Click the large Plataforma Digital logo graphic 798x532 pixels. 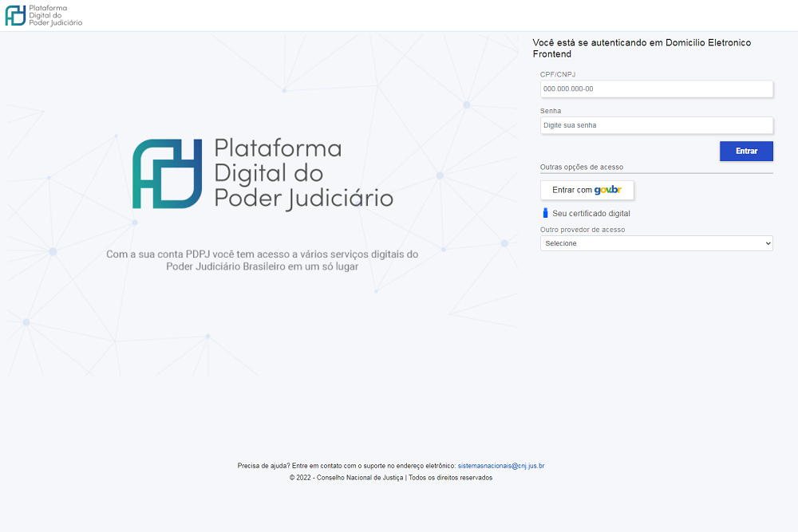click(x=263, y=174)
